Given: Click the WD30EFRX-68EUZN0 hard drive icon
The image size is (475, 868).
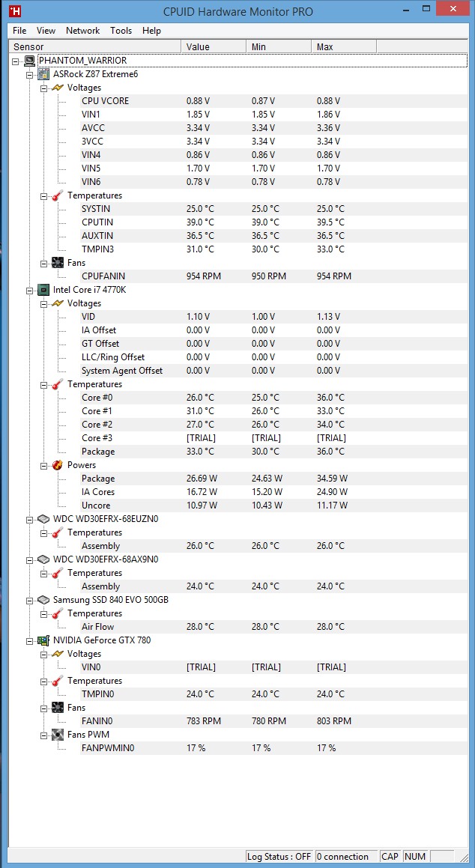Looking at the screenshot, I should tap(43, 519).
